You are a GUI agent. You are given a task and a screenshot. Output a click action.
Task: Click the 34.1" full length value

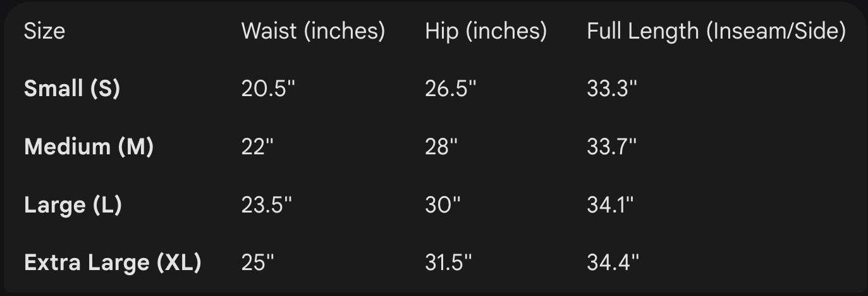click(610, 205)
